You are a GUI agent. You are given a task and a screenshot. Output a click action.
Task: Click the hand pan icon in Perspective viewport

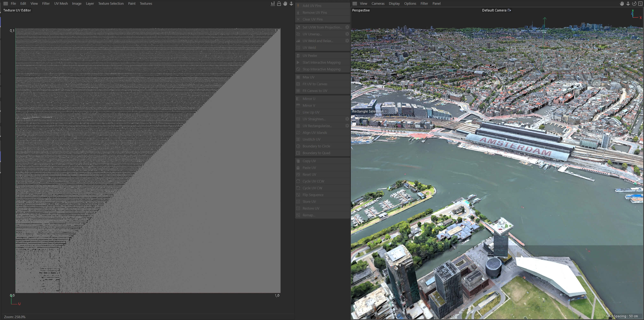pos(622,3)
